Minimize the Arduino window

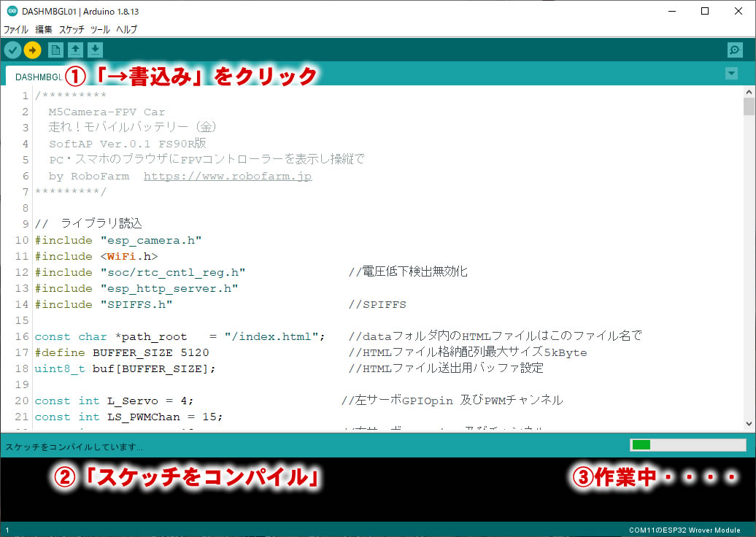tap(672, 11)
